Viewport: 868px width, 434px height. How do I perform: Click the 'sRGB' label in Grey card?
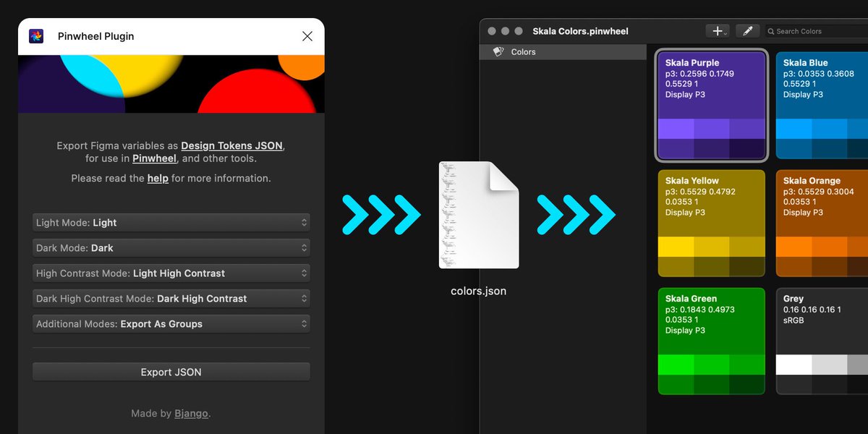(795, 320)
